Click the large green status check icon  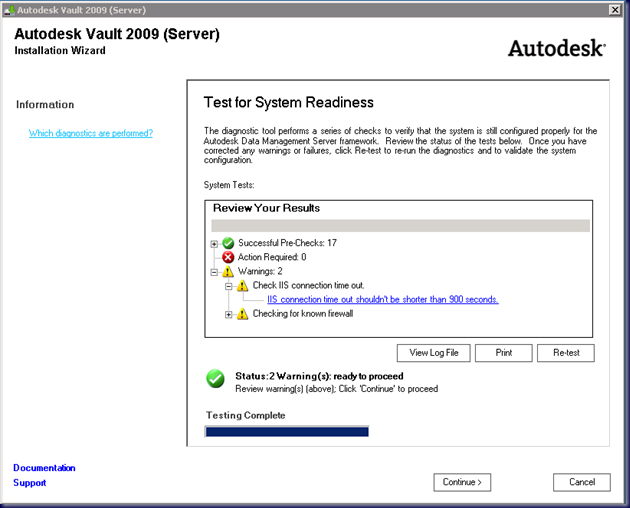tap(215, 379)
